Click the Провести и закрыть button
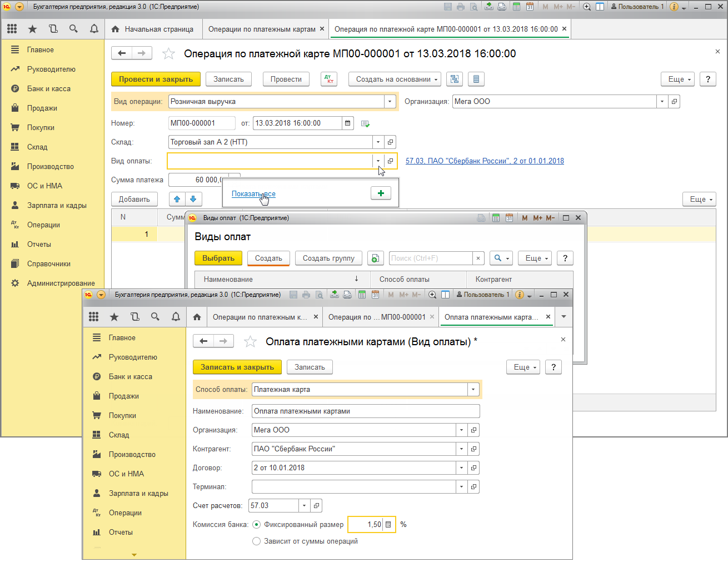The height and width of the screenshot is (562, 728). tap(156, 79)
